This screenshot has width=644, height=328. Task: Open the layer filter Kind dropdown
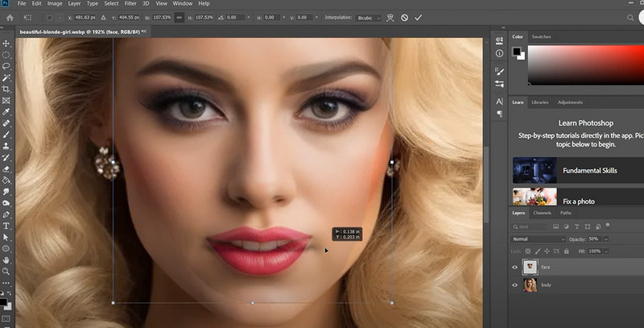tap(530, 226)
